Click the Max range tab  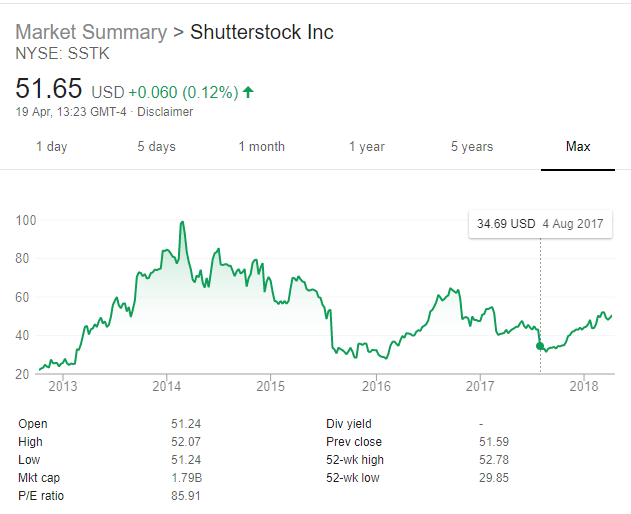578,147
